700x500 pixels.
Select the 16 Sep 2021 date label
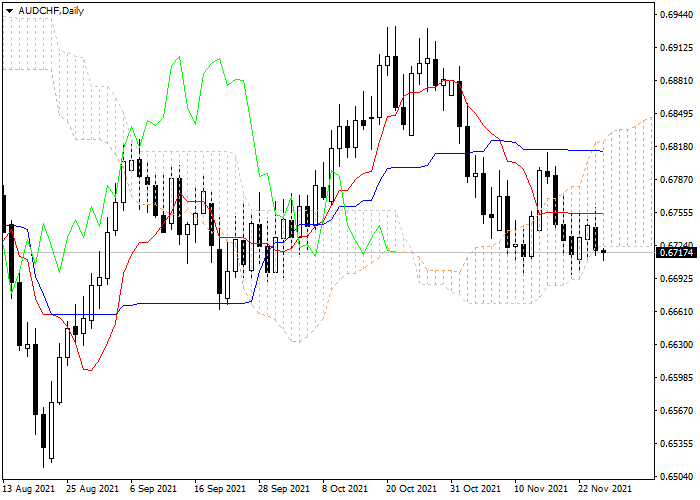(220, 489)
